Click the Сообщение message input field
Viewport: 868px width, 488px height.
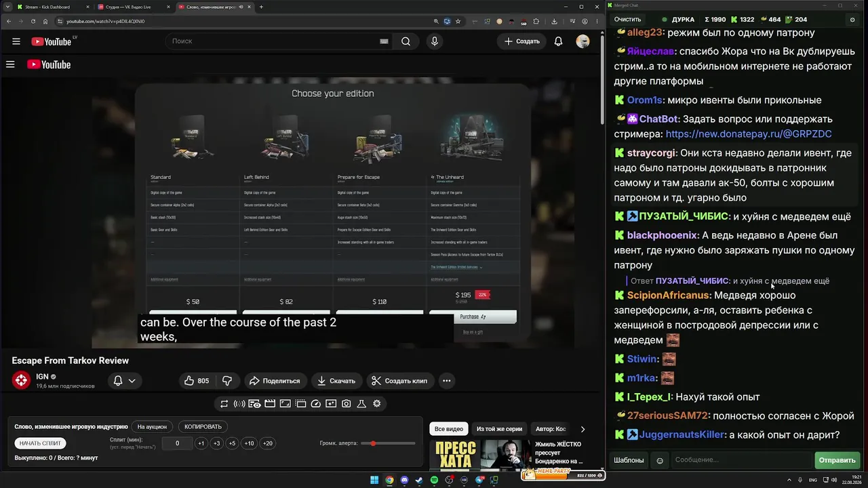[x=741, y=460]
